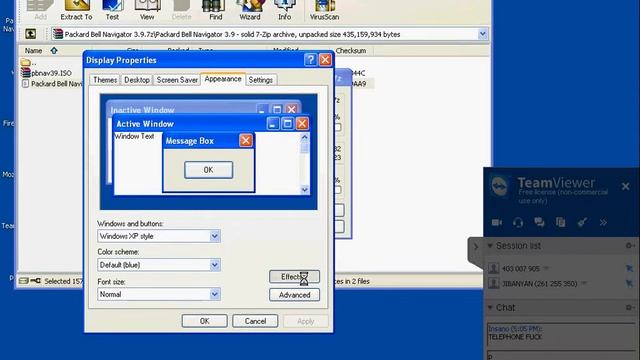The width and height of the screenshot is (640, 360).
Task: Click preview window scrollbar down arrow
Action: pos(304,189)
